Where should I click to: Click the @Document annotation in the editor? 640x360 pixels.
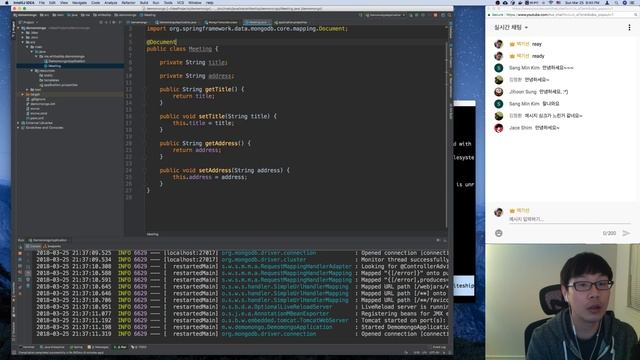click(x=162, y=42)
